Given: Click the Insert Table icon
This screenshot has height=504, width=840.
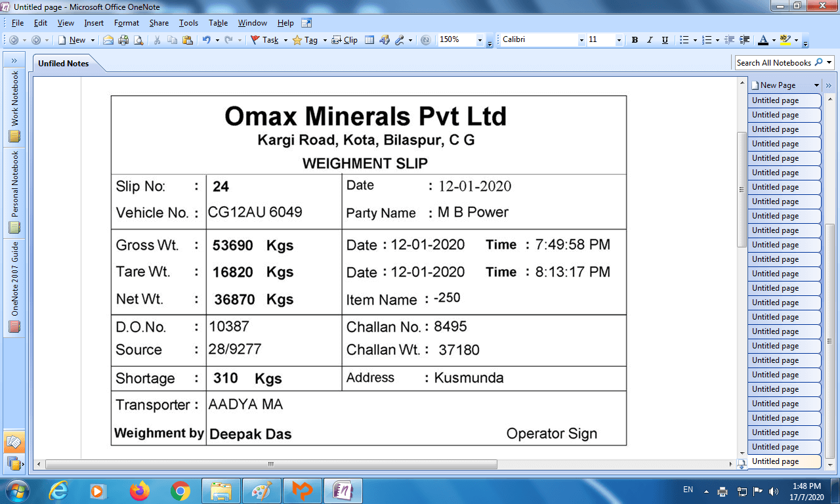Looking at the screenshot, I should (369, 40).
